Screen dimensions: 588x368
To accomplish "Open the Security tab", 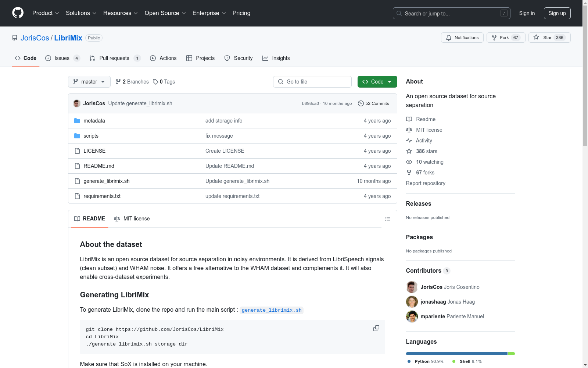I will 239,58.
